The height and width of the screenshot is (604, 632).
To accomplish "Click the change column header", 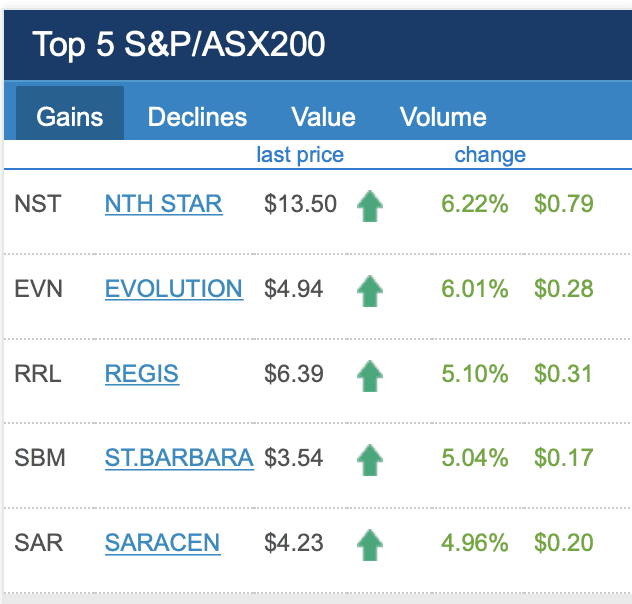I will coord(490,155).
